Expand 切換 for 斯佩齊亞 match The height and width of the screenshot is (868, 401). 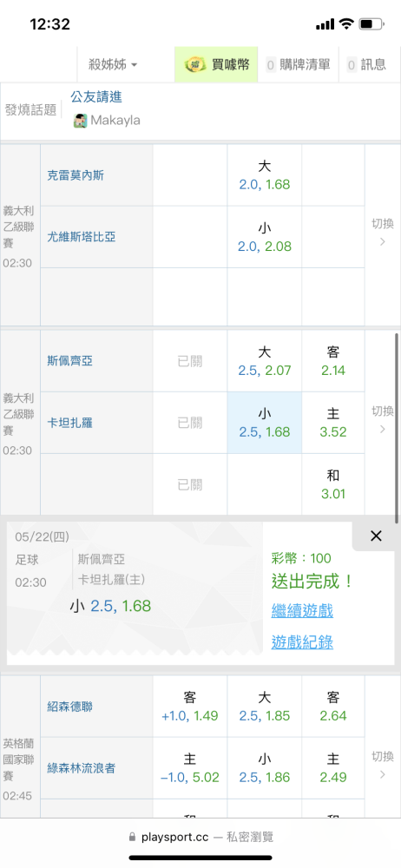coord(382,419)
